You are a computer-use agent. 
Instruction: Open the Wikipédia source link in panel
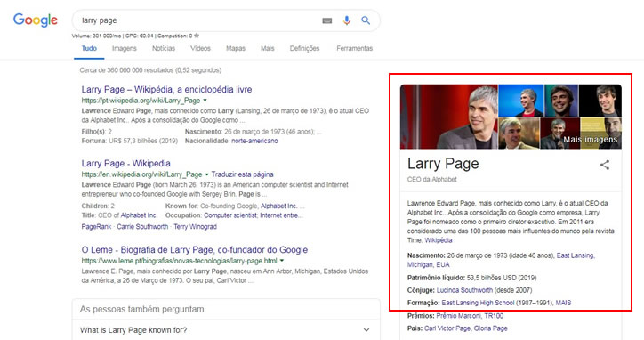point(439,240)
